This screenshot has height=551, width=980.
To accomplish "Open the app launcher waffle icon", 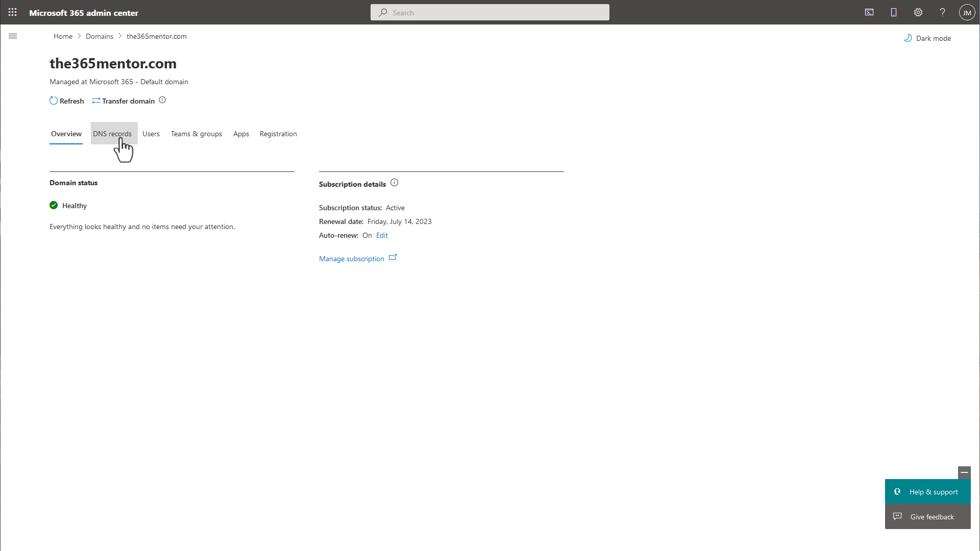I will [x=12, y=12].
